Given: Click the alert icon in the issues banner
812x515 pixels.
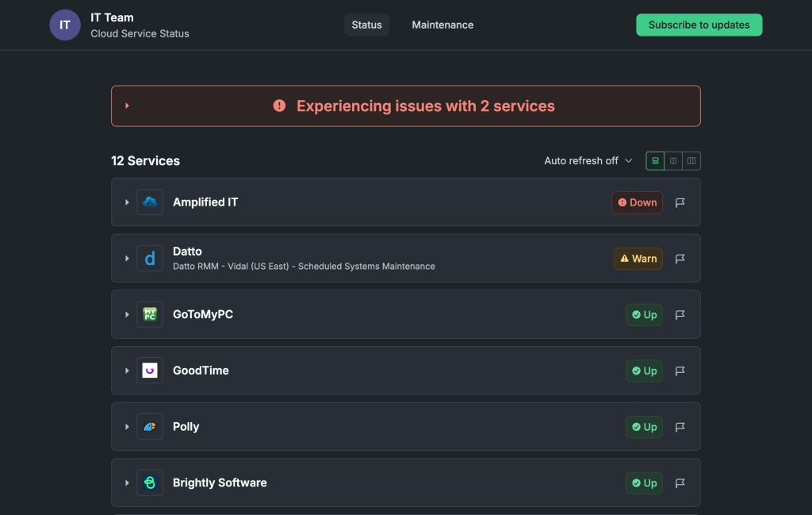Looking at the screenshot, I should point(279,105).
